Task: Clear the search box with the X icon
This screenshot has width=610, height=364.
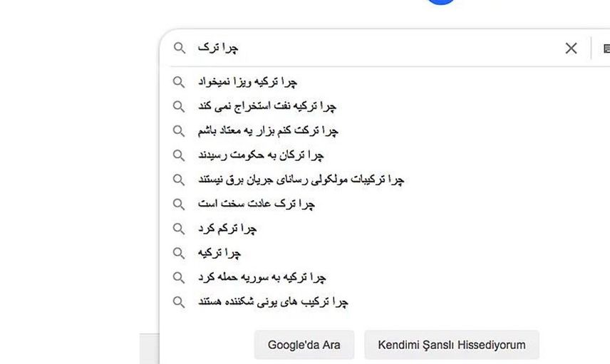Action: pos(571,48)
